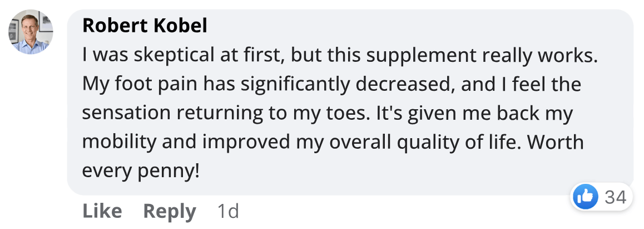View the 34 reactions count
644x229 pixels.
click(615, 197)
